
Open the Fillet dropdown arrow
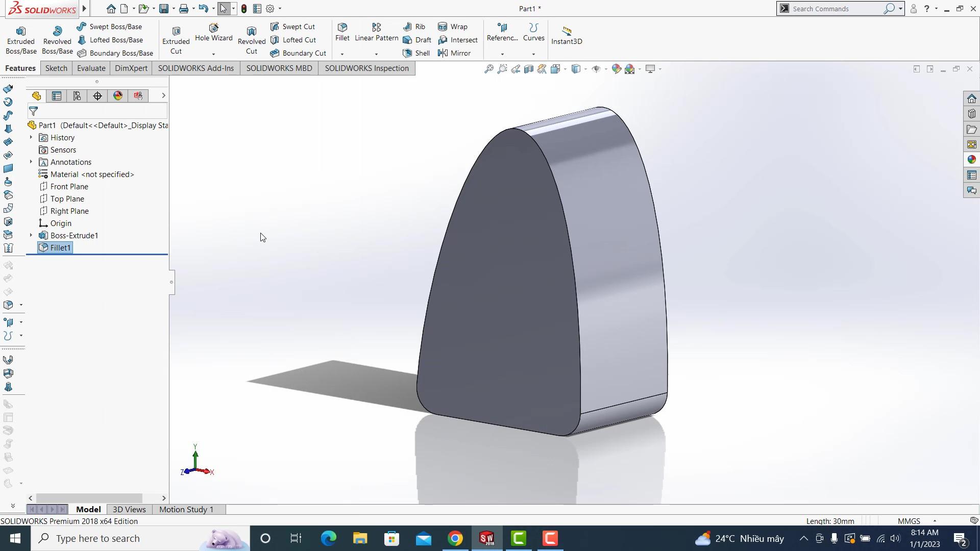click(x=342, y=54)
